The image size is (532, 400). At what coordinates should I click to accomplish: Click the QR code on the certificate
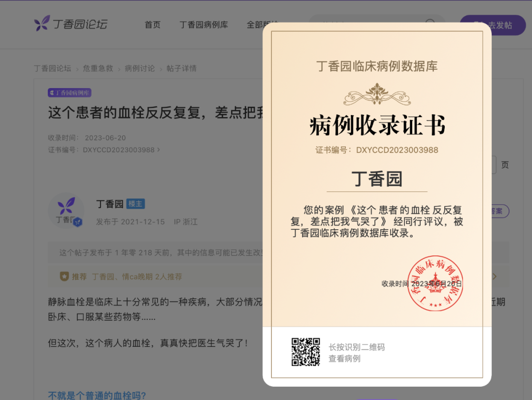pos(306,352)
